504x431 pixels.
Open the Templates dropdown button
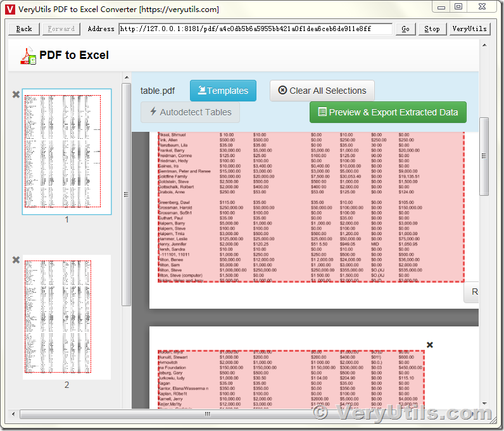(x=223, y=91)
